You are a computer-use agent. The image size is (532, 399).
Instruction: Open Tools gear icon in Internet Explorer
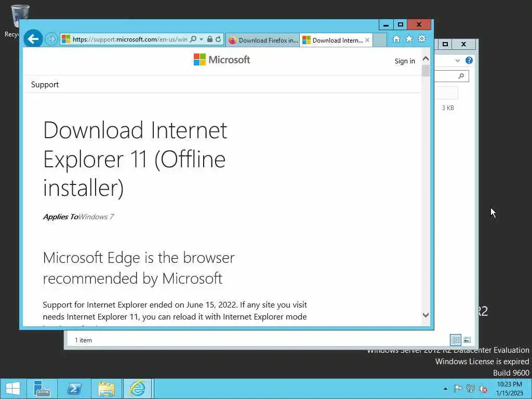coord(422,38)
